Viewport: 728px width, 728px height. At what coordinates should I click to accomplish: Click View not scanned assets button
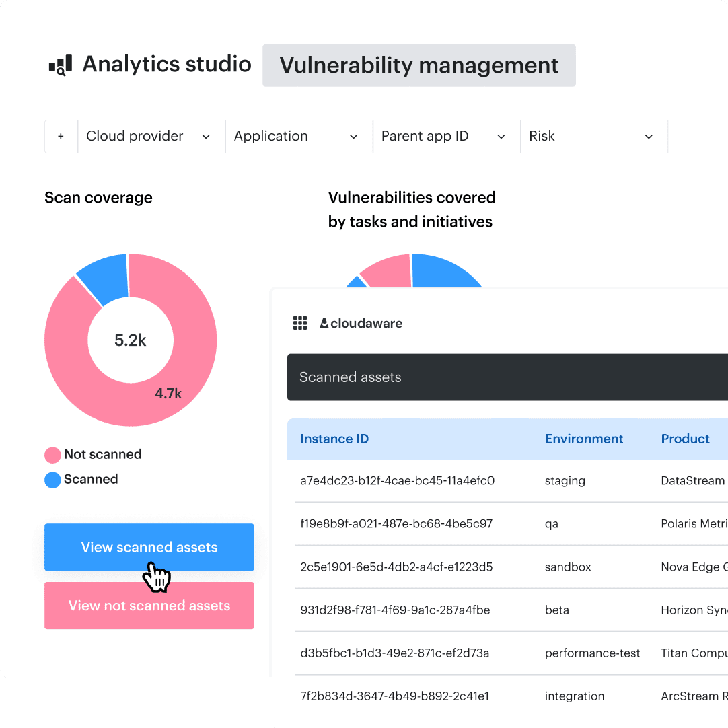point(149,606)
